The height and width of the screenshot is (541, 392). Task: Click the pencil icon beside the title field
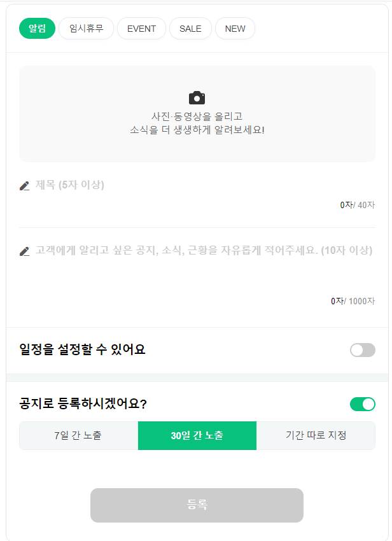click(x=24, y=186)
